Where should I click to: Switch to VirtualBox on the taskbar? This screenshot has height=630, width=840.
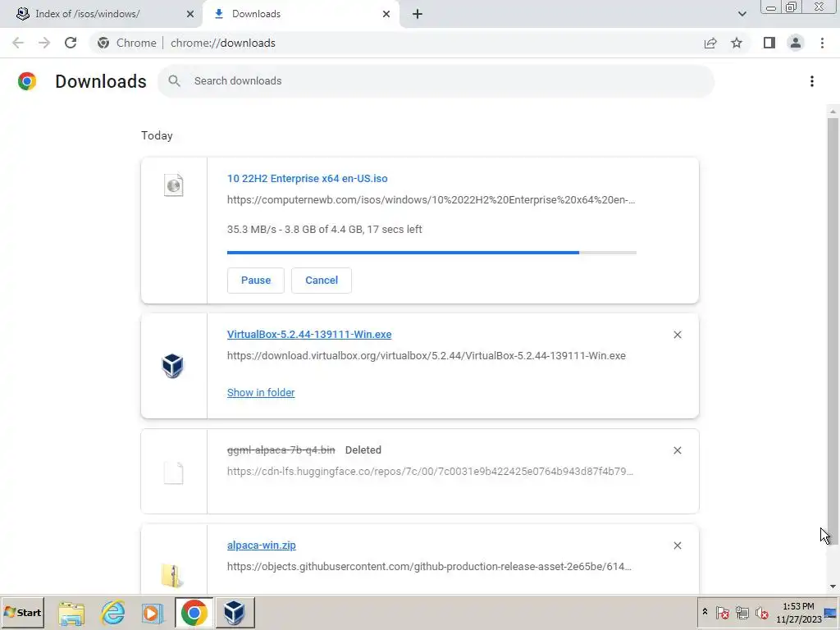click(235, 612)
